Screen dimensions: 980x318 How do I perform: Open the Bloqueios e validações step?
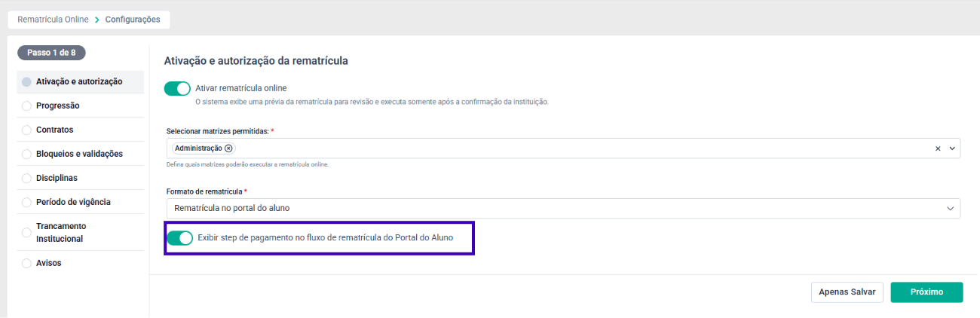tap(79, 154)
